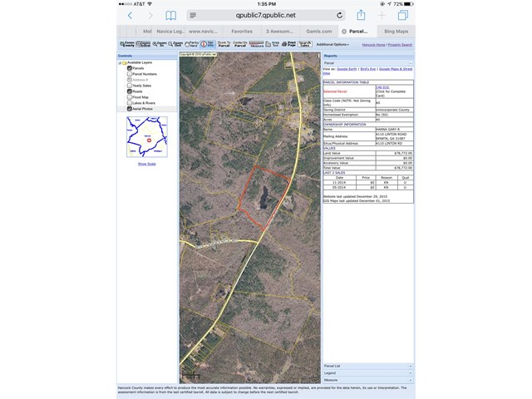The image size is (532, 399).
Task: Tap the qpublic7.qpublic.net address bar
Action: pyautogui.click(x=266, y=15)
